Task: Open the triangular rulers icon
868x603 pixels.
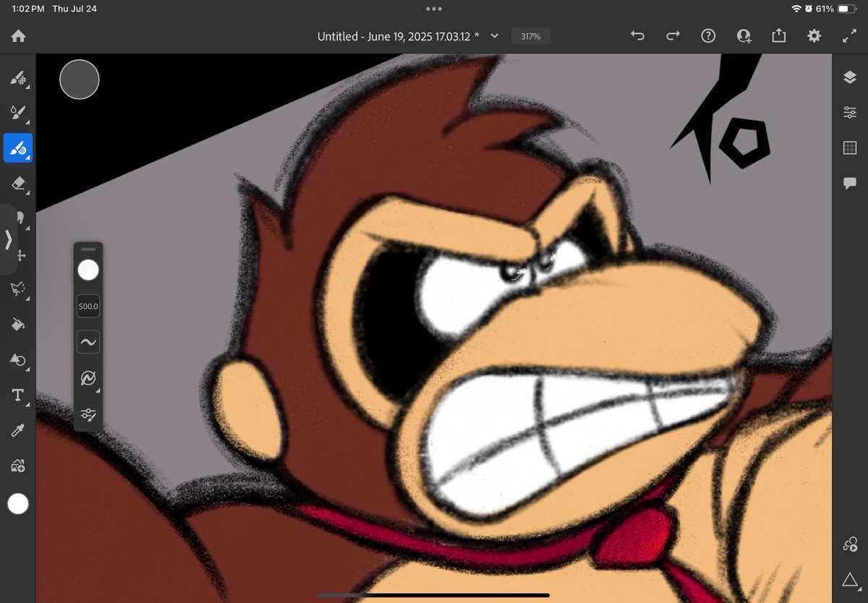Action: (850, 580)
